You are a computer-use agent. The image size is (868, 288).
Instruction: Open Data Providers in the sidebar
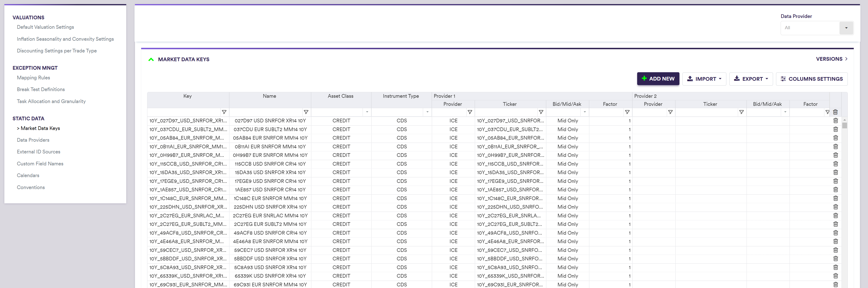33,140
